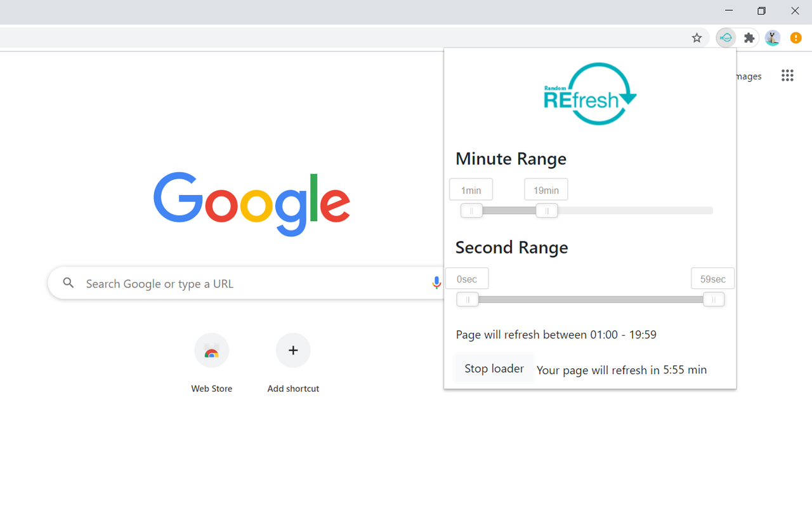Click the orange warning icon in toolbar

796,37
